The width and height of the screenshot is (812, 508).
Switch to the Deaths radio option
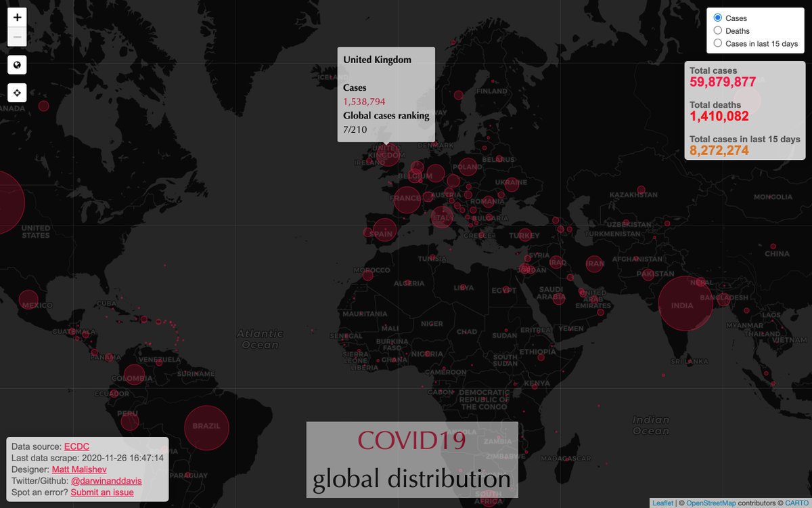tap(718, 30)
